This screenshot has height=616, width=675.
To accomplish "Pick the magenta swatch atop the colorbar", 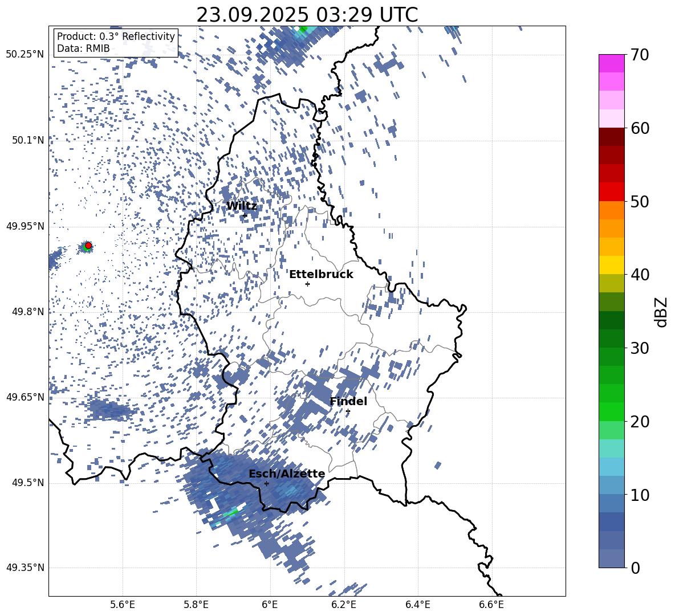I will 611,63.
